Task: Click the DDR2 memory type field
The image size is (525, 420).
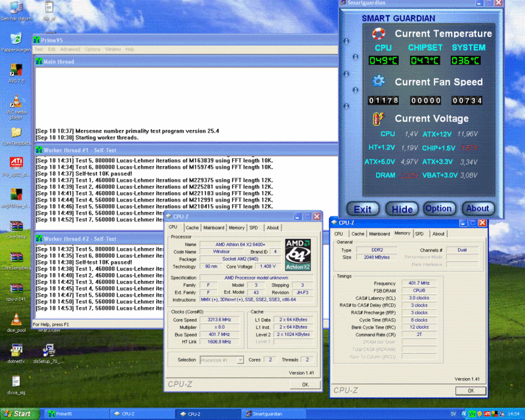Action: point(377,250)
